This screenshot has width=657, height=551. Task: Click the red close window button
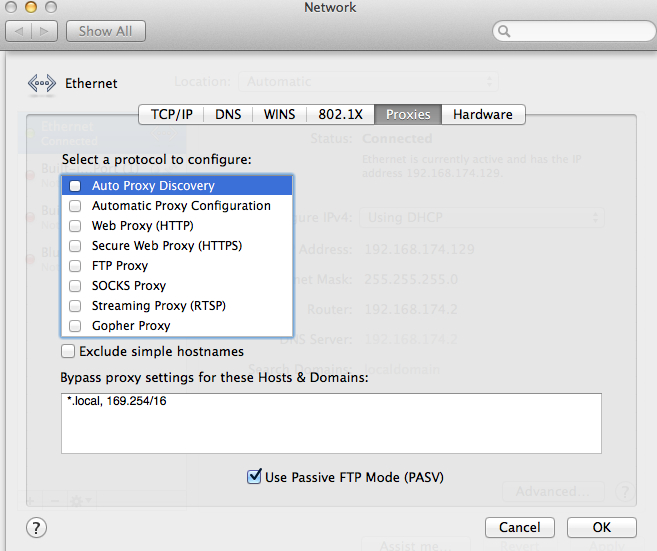pos(14,8)
